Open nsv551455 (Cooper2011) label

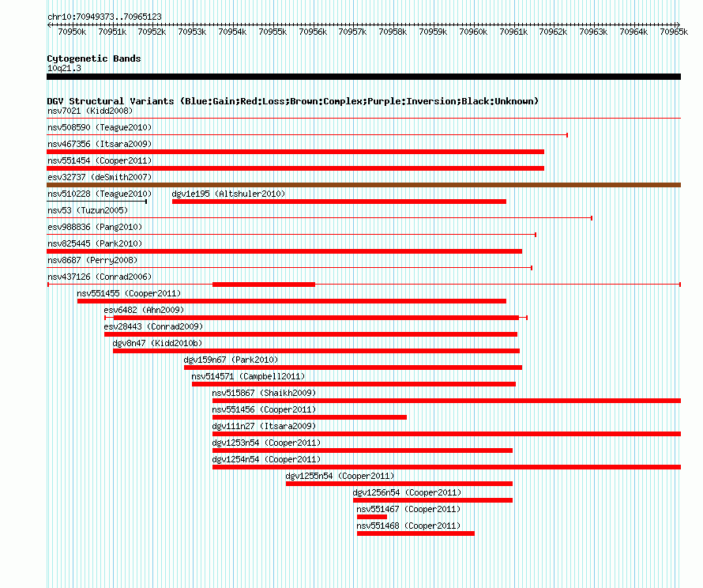[129, 293]
